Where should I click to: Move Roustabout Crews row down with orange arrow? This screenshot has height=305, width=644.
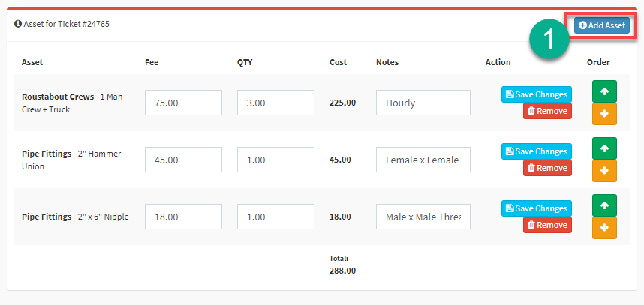pyautogui.click(x=604, y=114)
